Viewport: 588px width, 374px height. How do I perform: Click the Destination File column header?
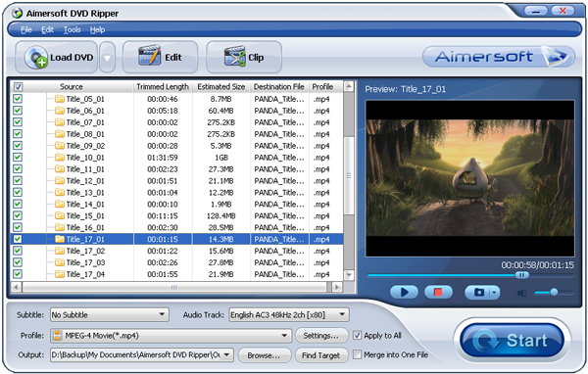[279, 87]
